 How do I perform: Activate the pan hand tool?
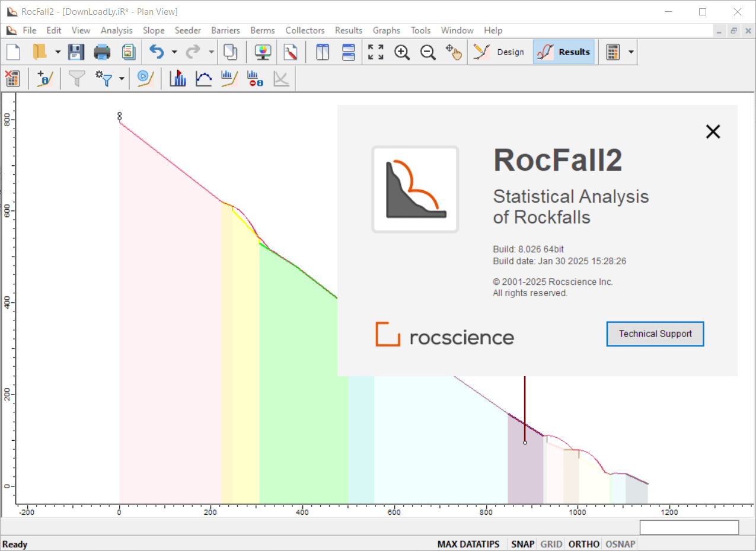(x=454, y=52)
